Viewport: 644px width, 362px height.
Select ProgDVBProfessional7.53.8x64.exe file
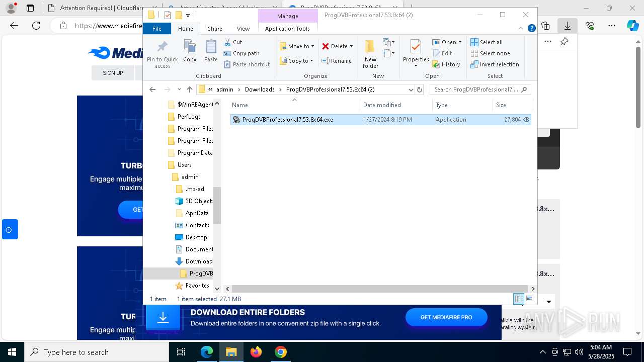click(x=380, y=120)
